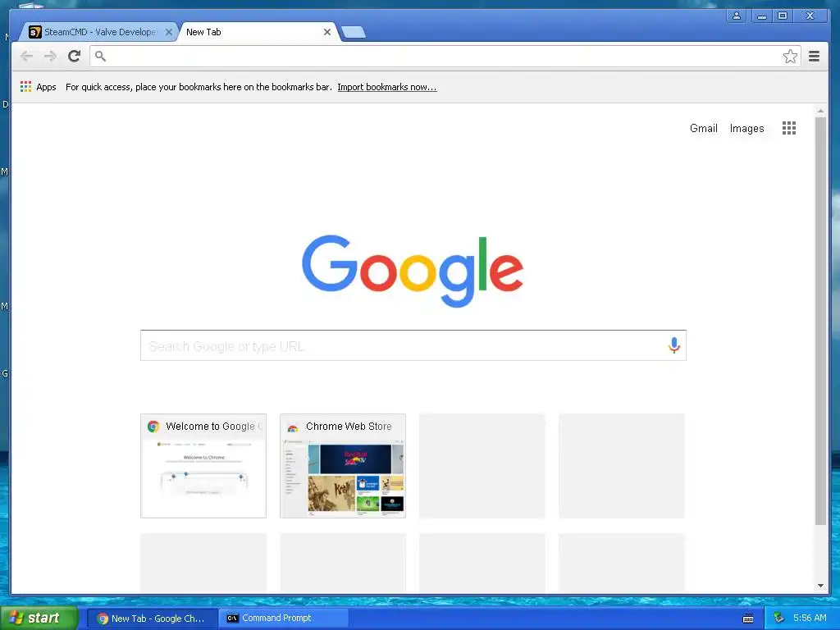Click the Google logo
Image resolution: width=840 pixels, height=630 pixels.
point(413,271)
